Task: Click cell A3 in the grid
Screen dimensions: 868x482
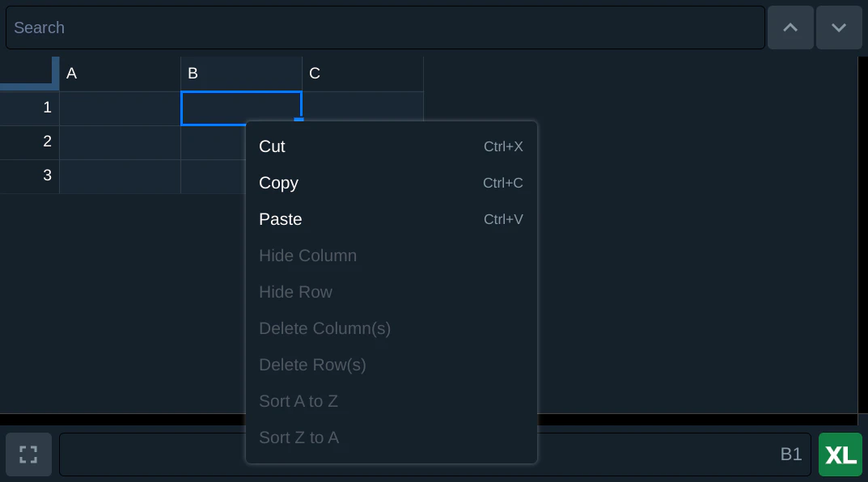Action: tap(120, 176)
